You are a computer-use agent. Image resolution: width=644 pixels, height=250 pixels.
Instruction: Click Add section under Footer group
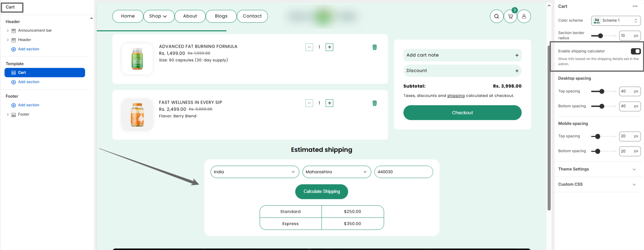28,105
